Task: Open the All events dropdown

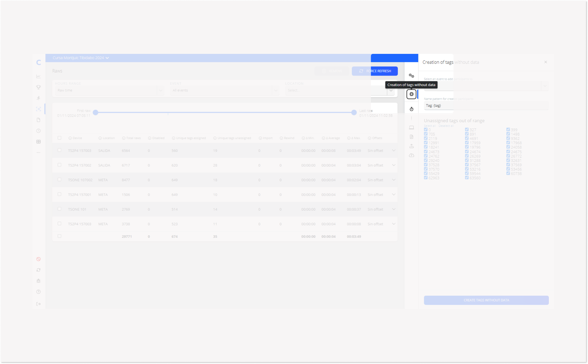Action: click(x=225, y=90)
